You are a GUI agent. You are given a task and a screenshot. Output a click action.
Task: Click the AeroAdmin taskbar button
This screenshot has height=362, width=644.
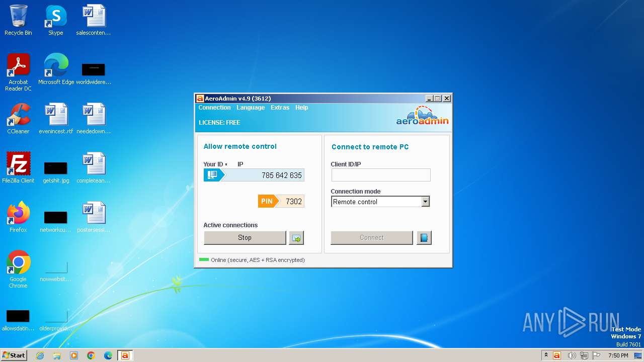pyautogui.click(x=125, y=355)
